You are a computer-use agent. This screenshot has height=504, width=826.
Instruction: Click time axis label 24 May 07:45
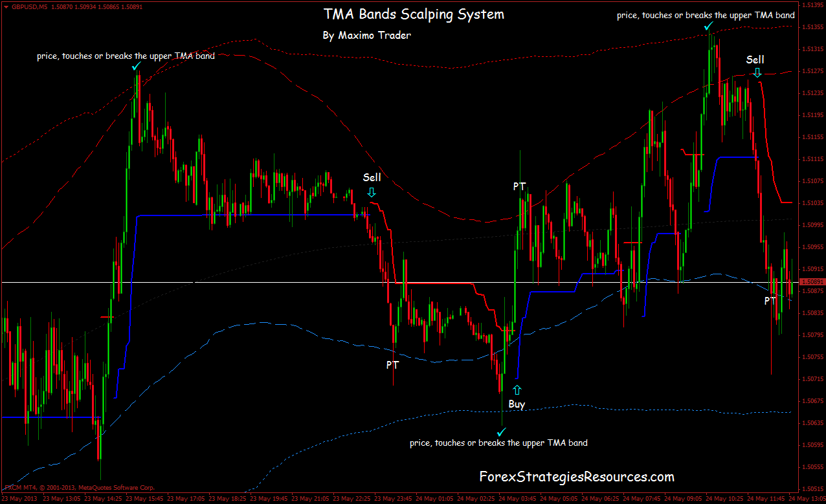tap(642, 499)
